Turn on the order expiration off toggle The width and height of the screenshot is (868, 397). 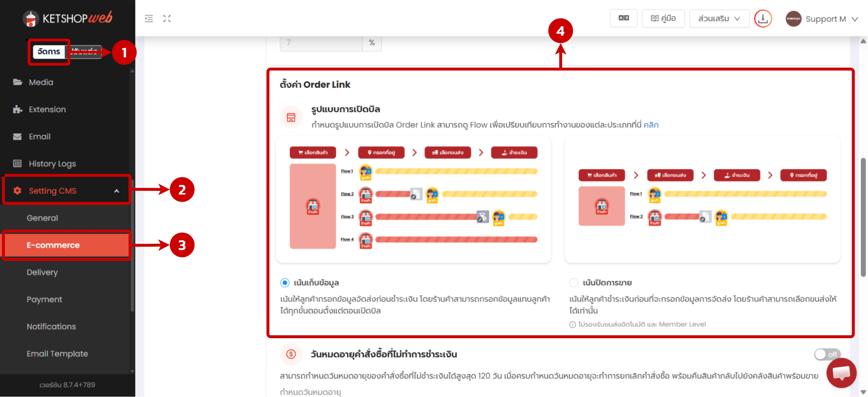827,354
